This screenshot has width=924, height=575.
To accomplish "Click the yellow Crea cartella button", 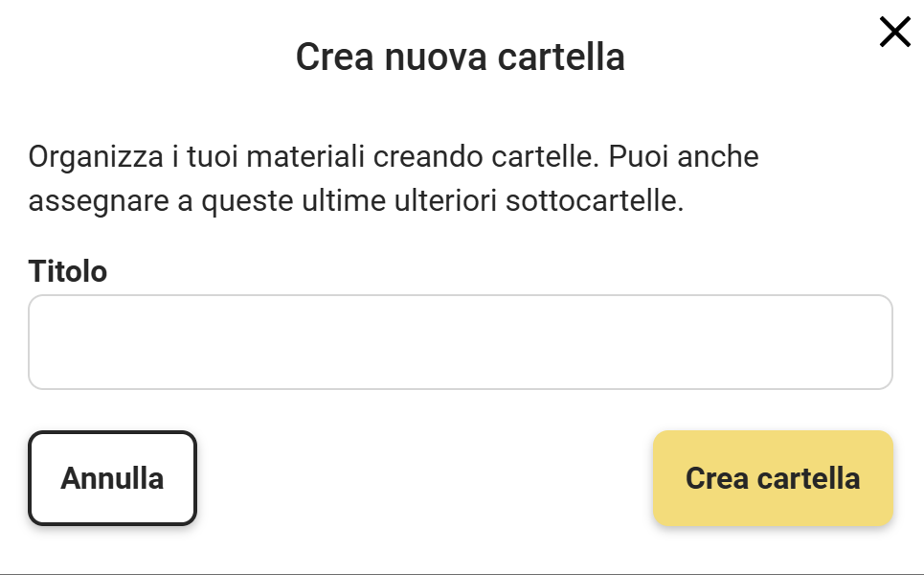I will [x=773, y=478].
